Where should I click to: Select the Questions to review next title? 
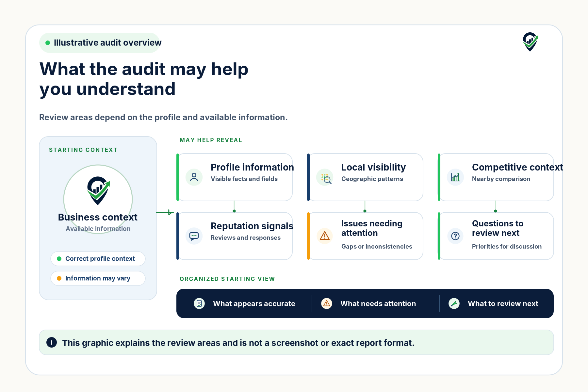click(x=498, y=228)
